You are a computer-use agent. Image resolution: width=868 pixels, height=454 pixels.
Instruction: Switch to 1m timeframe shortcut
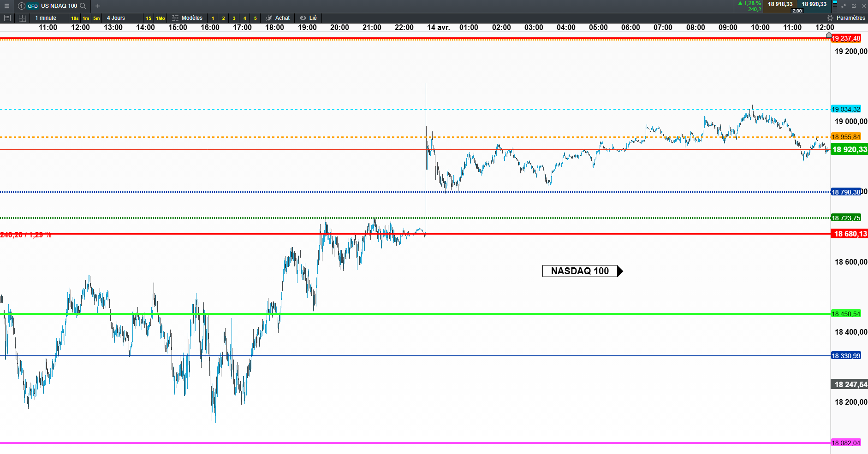pos(86,18)
